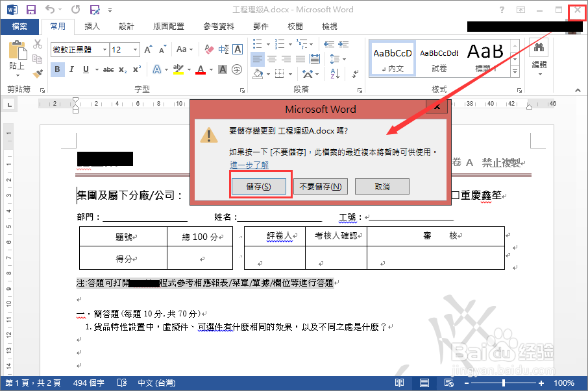The height and width of the screenshot is (391, 588).
Task: Click the Redo/Repeat icon in title bar
Action: (76, 9)
